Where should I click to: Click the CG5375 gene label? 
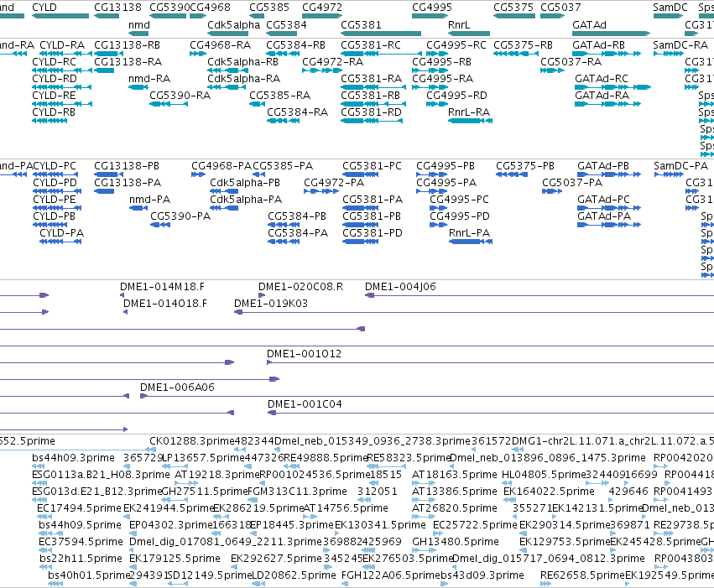(x=513, y=8)
